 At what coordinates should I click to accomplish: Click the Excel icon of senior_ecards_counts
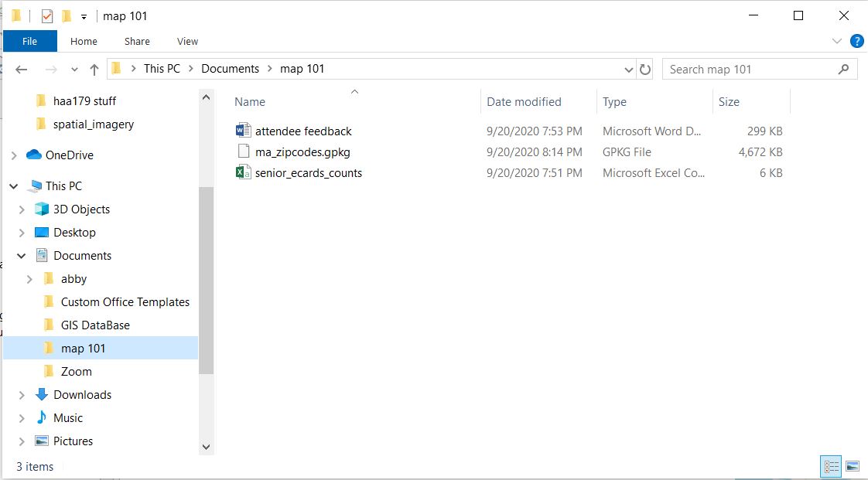coord(243,172)
